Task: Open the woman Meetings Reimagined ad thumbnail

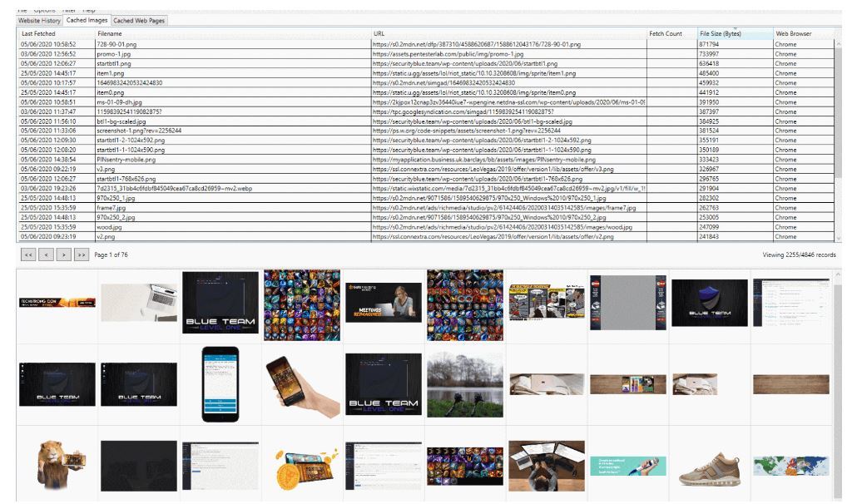Action: [x=384, y=302]
